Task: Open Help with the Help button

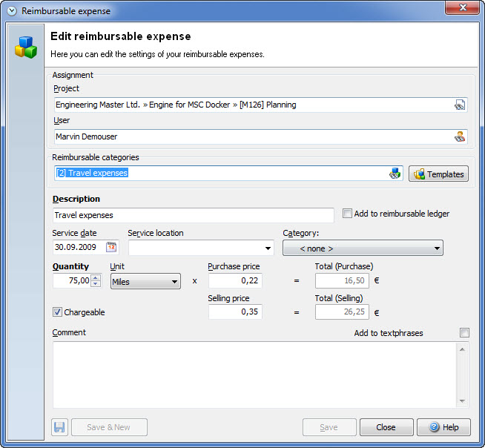Action: coord(443,427)
